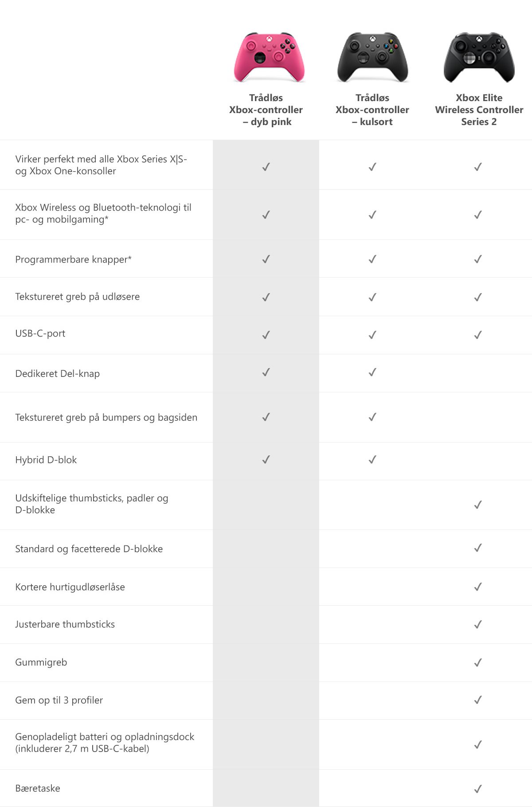Click the Justerbare thumbsticks checkmark for the Elite controller
Image resolution: width=532 pixels, height=807 pixels.
click(x=478, y=624)
